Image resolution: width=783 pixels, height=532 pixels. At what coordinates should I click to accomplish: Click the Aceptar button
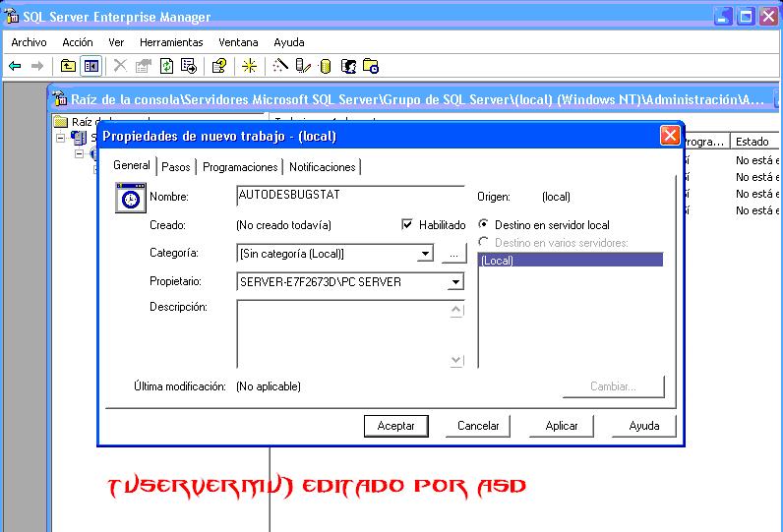point(396,426)
